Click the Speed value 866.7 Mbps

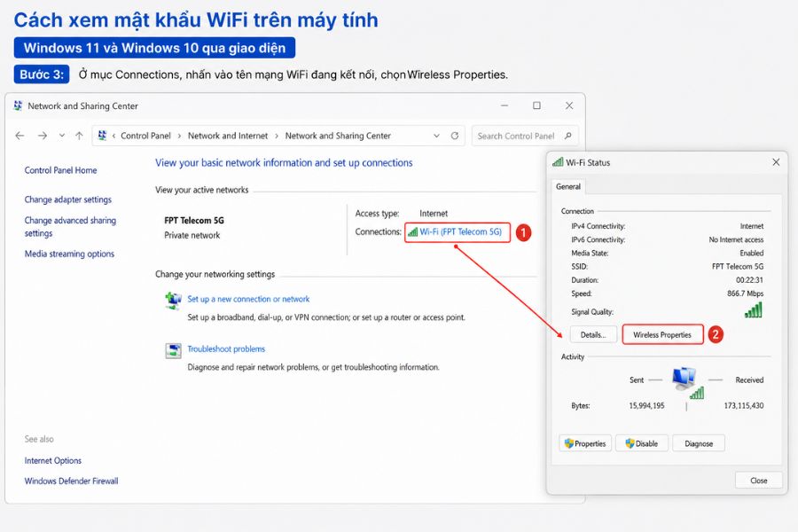click(x=745, y=293)
